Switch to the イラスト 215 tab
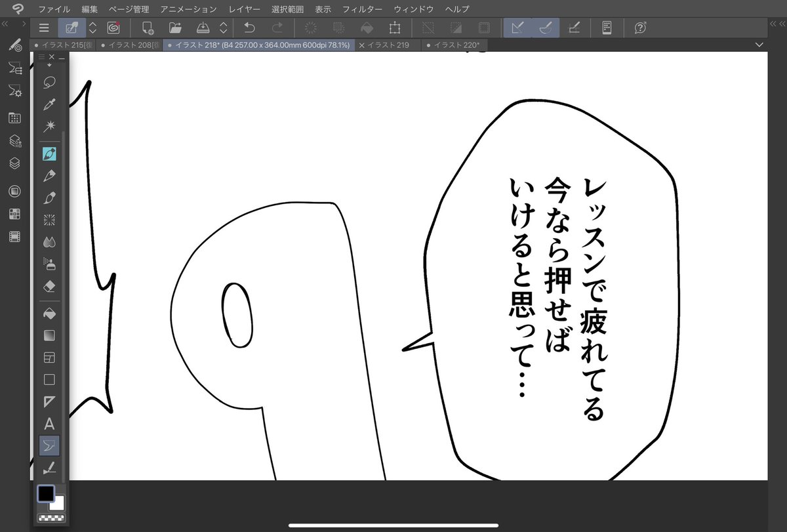787x532 pixels. point(63,45)
